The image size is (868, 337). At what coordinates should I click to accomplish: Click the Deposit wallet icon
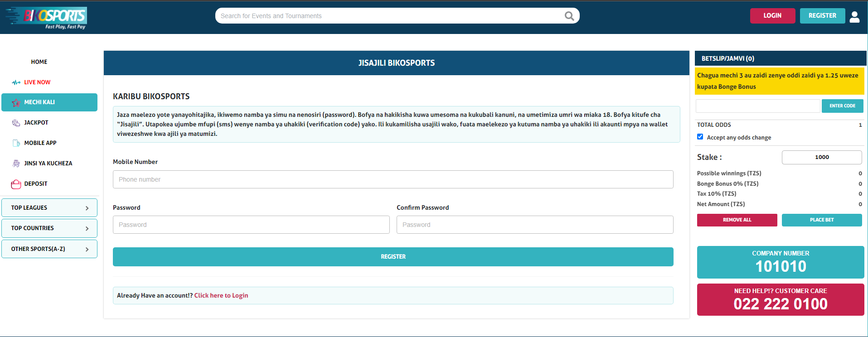pyautogui.click(x=16, y=184)
